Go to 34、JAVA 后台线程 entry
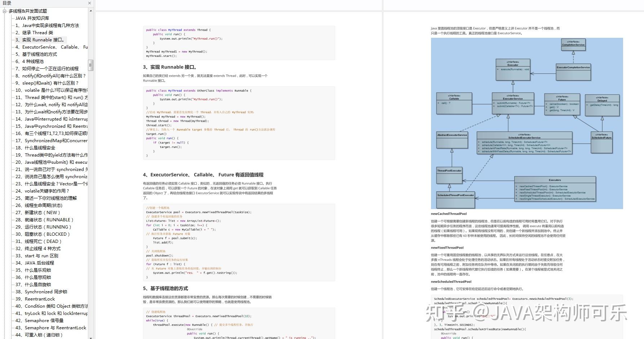This screenshot has height=339, width=644. coord(35,263)
